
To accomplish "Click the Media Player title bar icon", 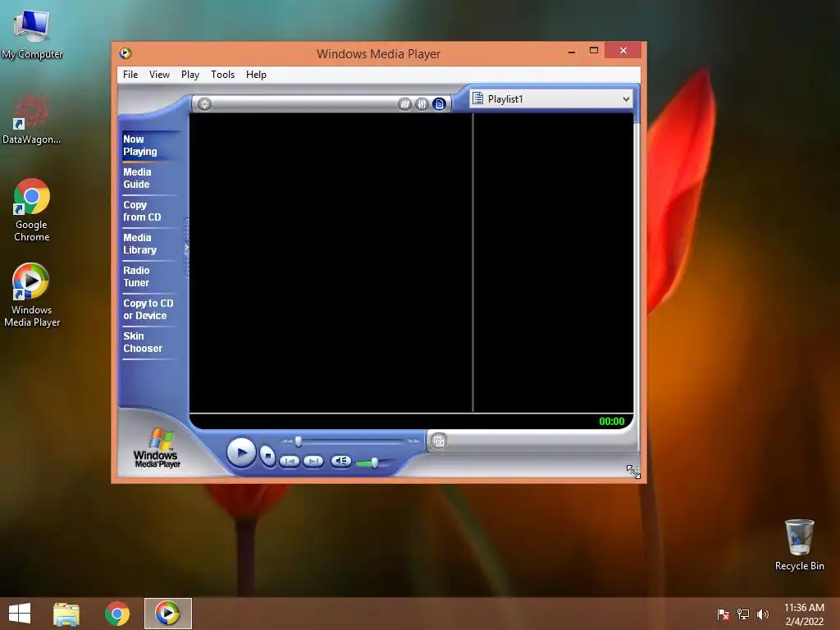I will [126, 53].
